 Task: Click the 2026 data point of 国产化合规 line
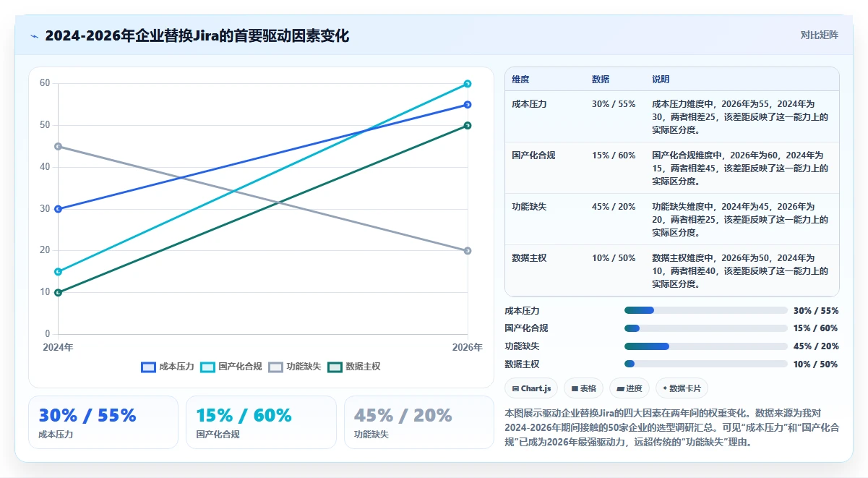point(468,84)
